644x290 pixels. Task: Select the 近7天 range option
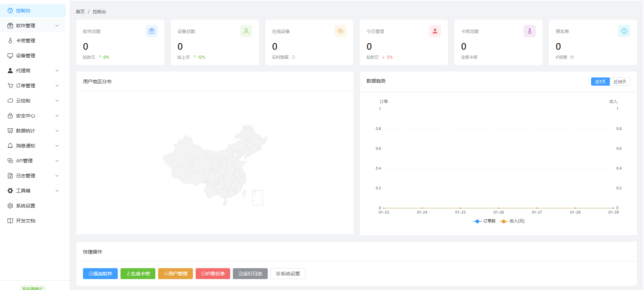[x=600, y=82]
